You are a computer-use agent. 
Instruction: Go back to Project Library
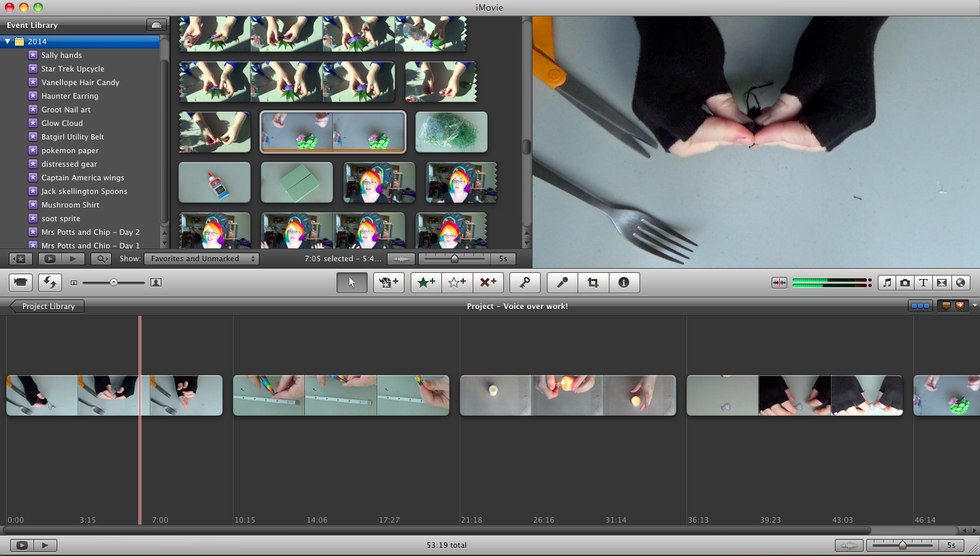48,306
